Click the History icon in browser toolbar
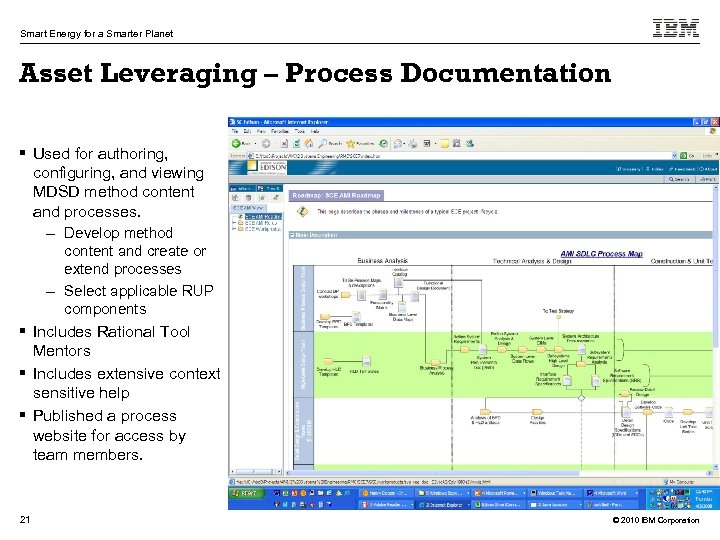Screen dimensions: 720x540 pos(383,144)
